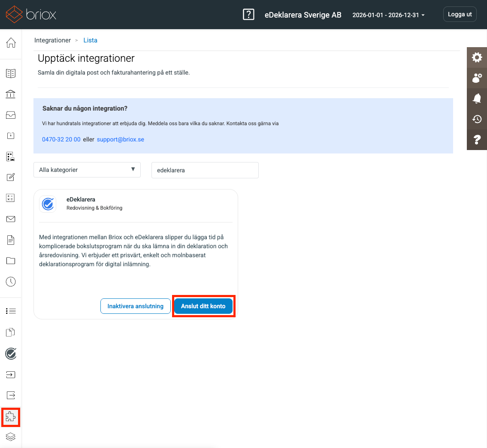Open the envelope mail icon in sidebar
This screenshot has height=448, width=487.
[11, 219]
